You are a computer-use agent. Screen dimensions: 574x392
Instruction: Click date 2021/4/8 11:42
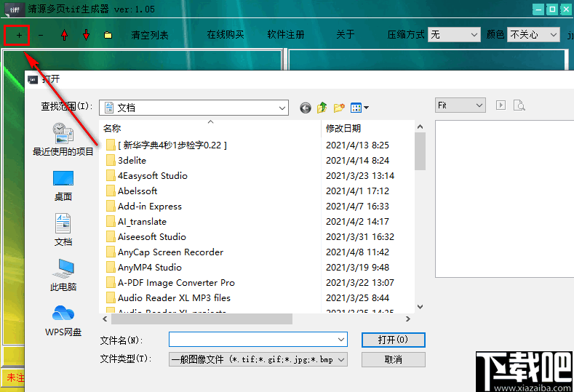click(x=357, y=252)
